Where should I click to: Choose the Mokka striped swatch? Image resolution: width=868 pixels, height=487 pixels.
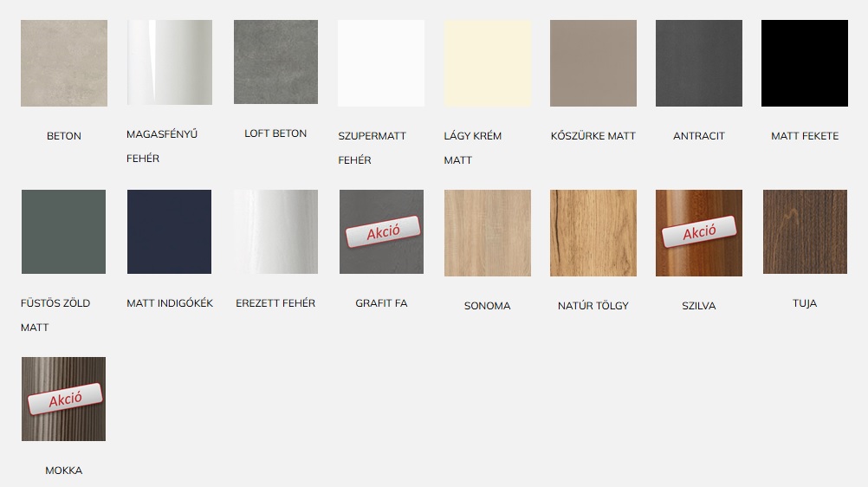click(x=63, y=399)
